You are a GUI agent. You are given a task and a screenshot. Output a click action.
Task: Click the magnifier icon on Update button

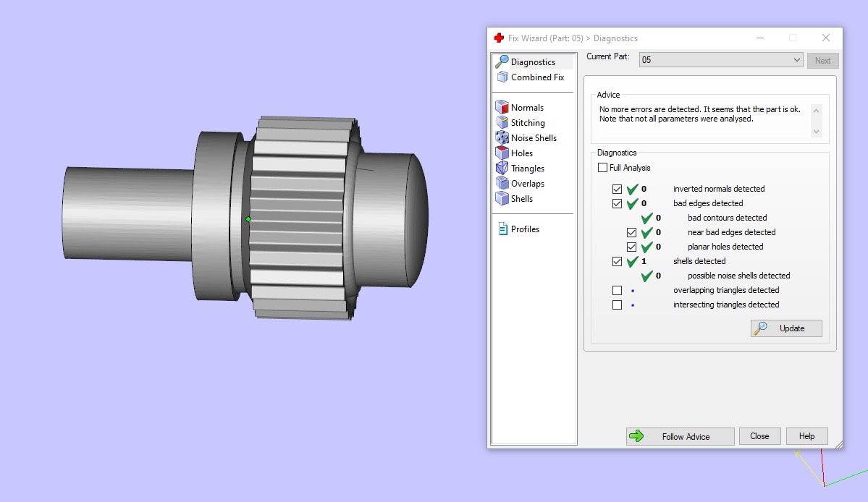click(761, 328)
